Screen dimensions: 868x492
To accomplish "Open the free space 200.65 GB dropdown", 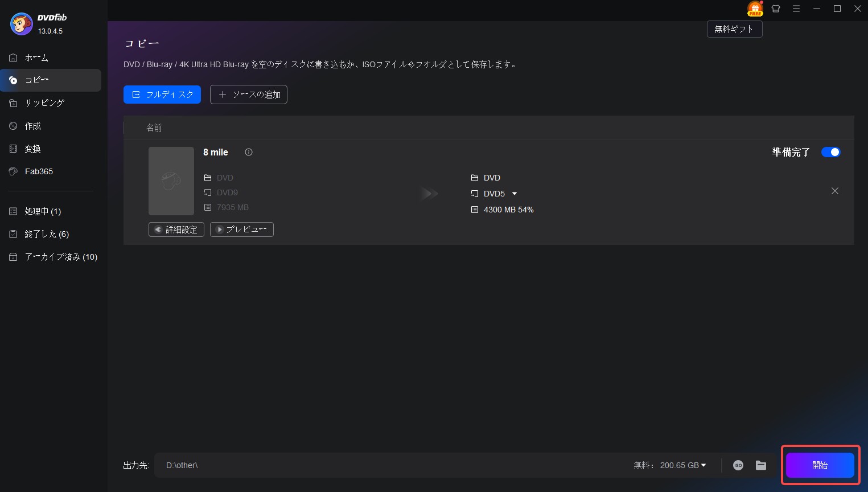I will 704,465.
